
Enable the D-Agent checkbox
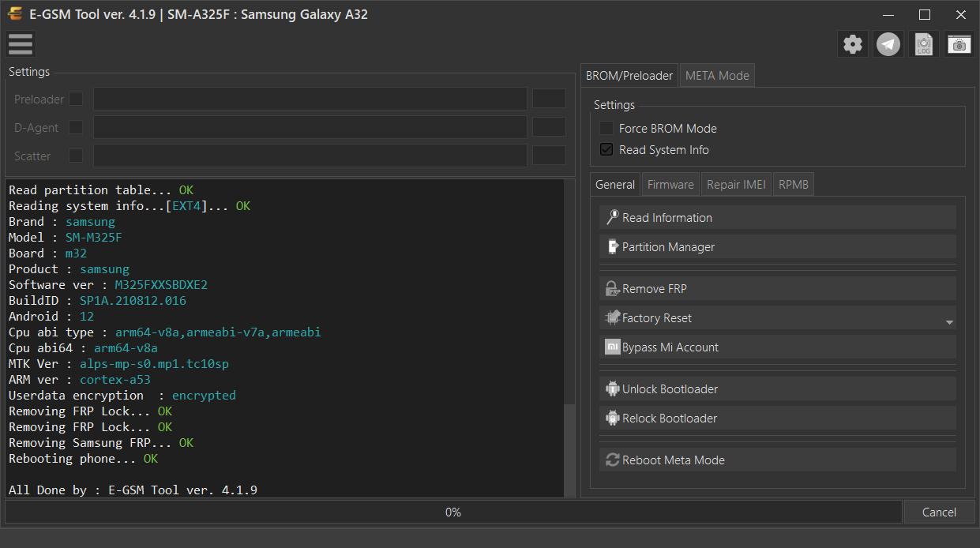76,127
